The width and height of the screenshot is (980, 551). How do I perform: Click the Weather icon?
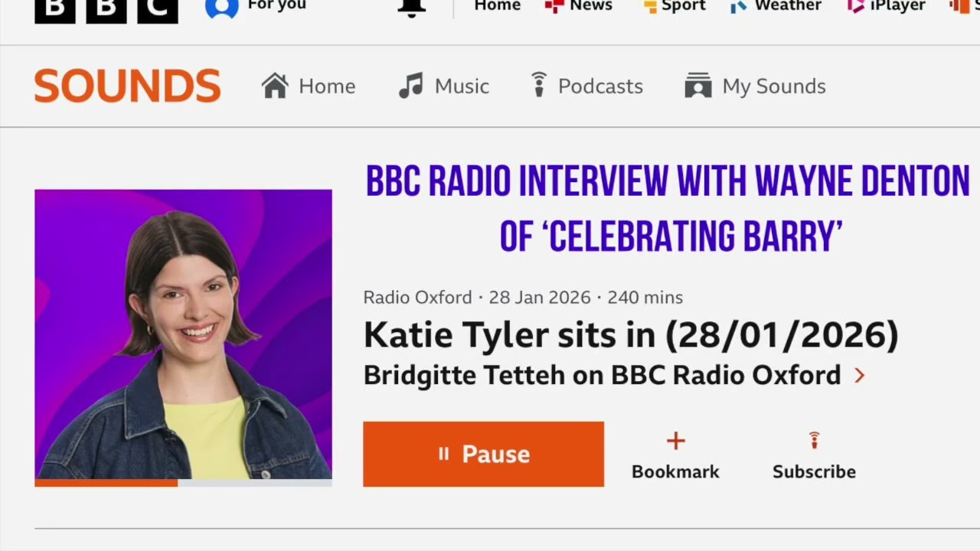click(x=739, y=7)
